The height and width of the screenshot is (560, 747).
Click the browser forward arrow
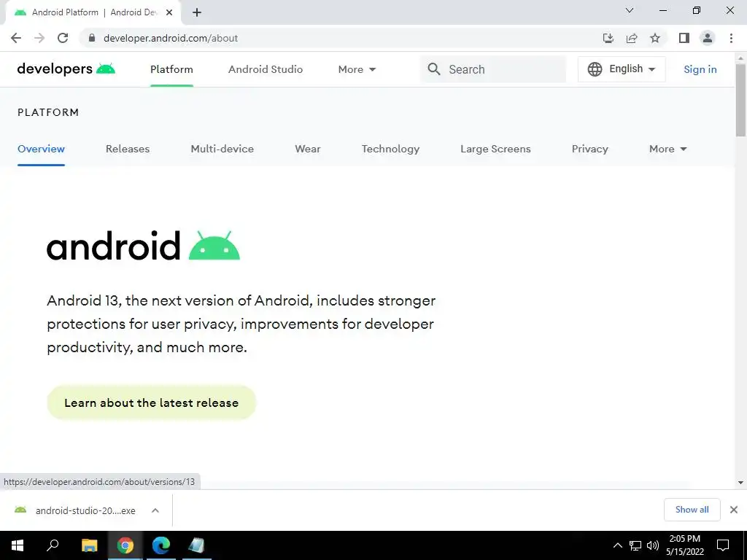coord(39,38)
